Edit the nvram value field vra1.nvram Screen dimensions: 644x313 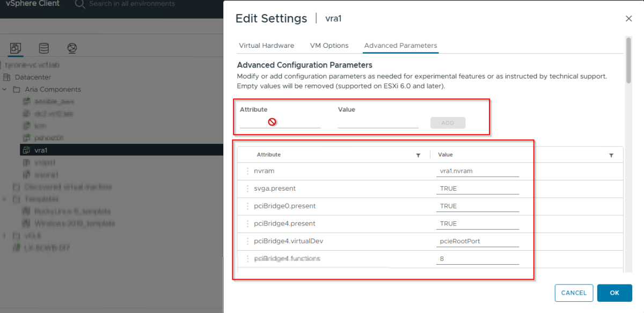pos(478,171)
